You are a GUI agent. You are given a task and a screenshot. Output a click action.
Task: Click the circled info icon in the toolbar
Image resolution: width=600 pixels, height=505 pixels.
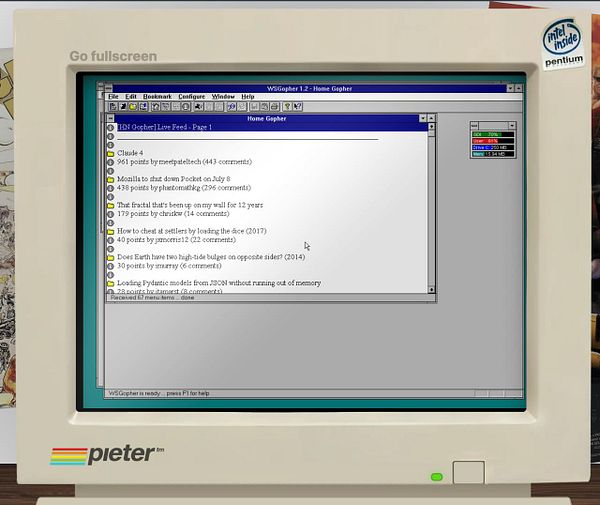point(186,107)
